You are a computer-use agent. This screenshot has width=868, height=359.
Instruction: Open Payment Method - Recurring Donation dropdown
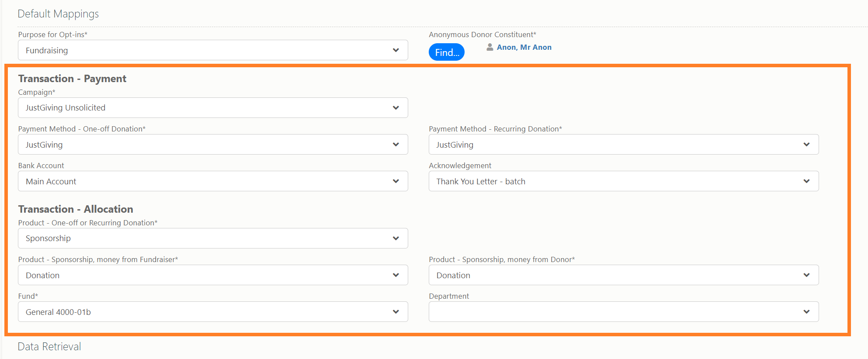[x=624, y=145]
